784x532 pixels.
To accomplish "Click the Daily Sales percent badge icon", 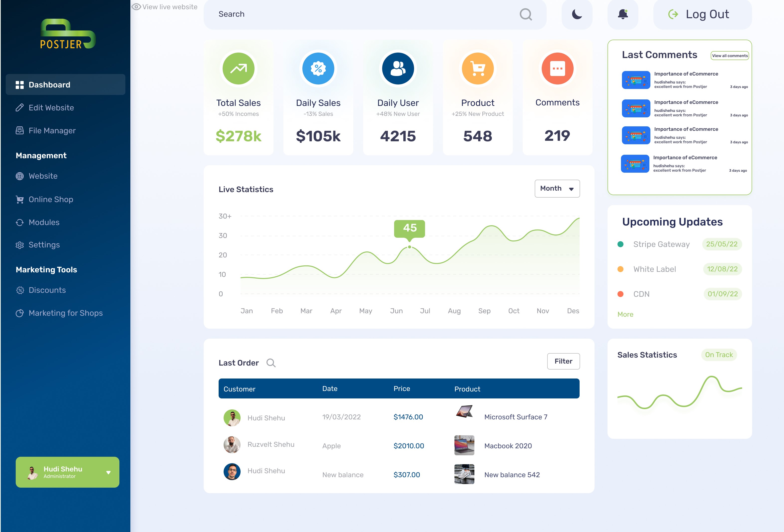I will click(x=318, y=69).
